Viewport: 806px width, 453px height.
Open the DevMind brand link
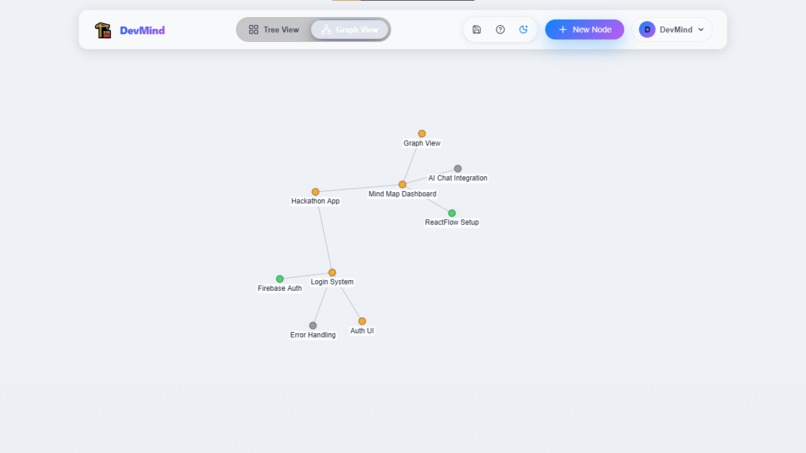pyautogui.click(x=142, y=30)
